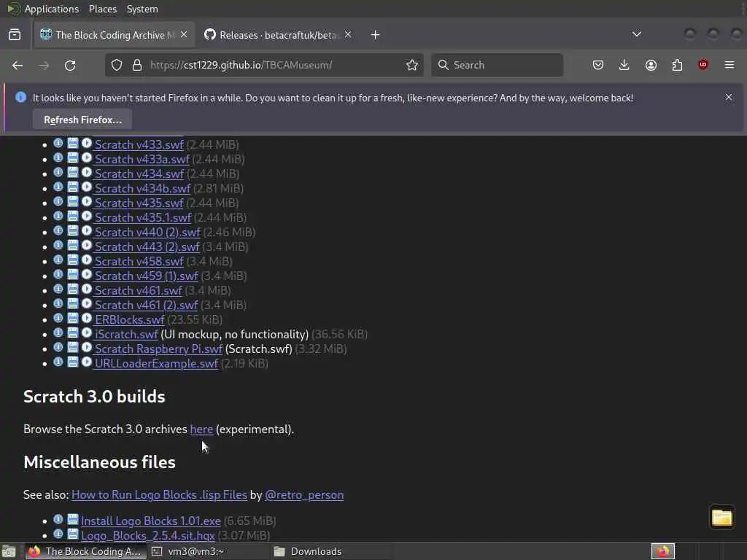The image size is (747, 560).
Task: Click the info icon for Install Logo Blocks 1.01.exe
Action: coord(58,519)
